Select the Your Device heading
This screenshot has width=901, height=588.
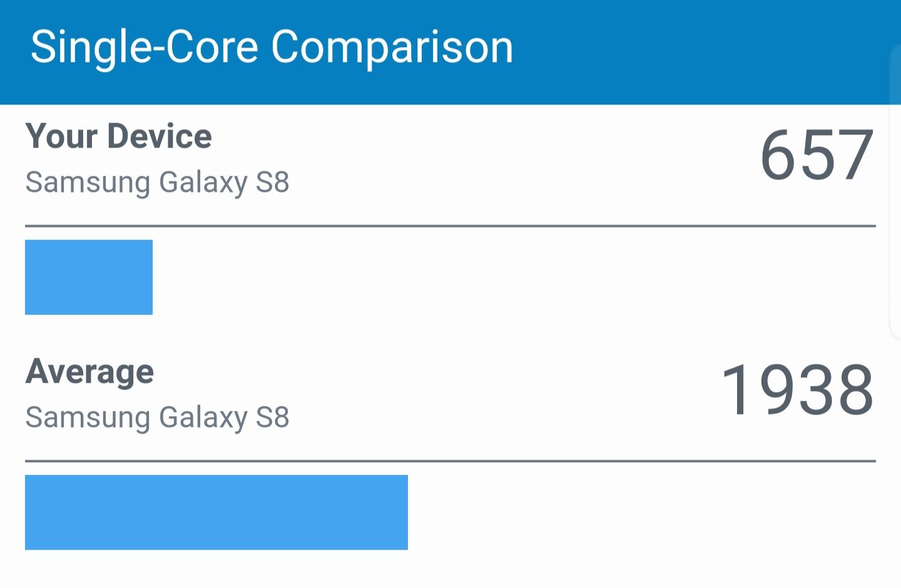click(x=119, y=136)
